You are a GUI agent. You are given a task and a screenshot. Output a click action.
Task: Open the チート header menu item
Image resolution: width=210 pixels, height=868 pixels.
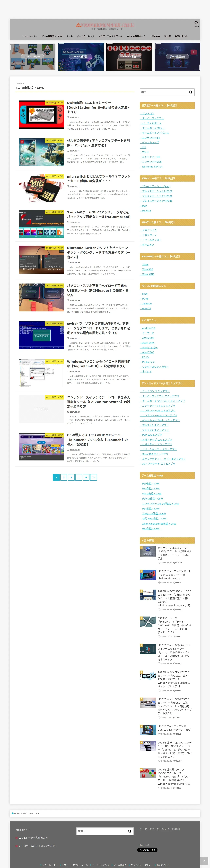[x=70, y=36]
